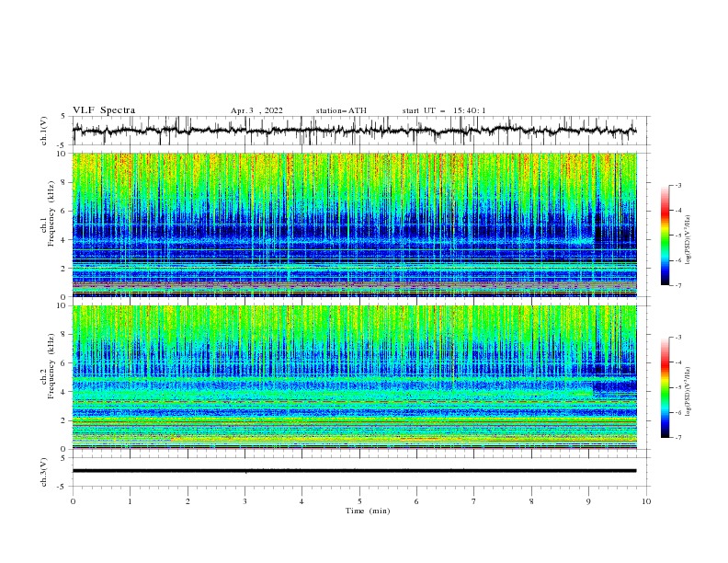Click the "-7" tick on ch.2 colorbar
Viewport: 728px width, 563px height.
(x=677, y=437)
